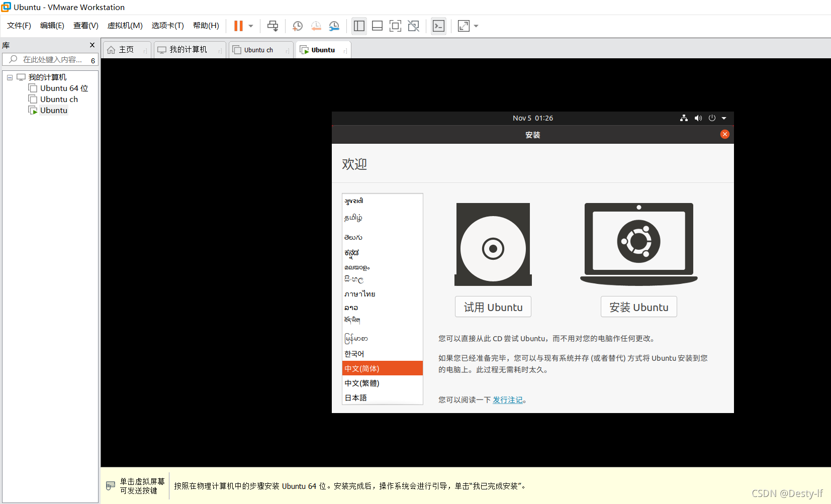Close the library panel with the X

tap(92, 45)
